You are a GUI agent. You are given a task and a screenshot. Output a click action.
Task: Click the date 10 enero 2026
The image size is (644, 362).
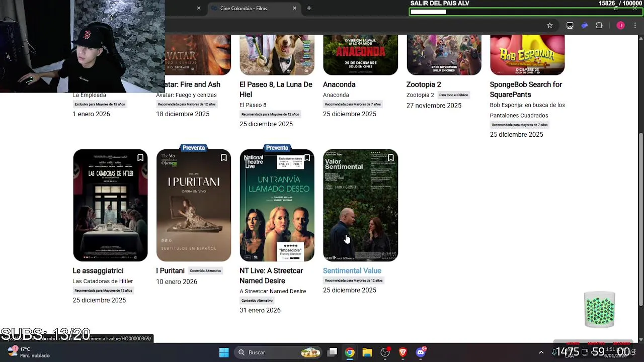(177, 282)
